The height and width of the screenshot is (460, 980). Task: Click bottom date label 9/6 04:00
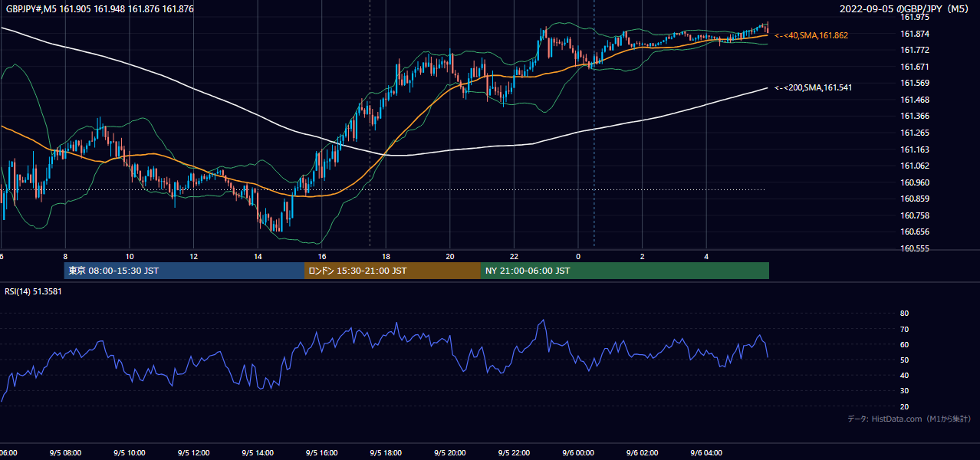click(706, 453)
